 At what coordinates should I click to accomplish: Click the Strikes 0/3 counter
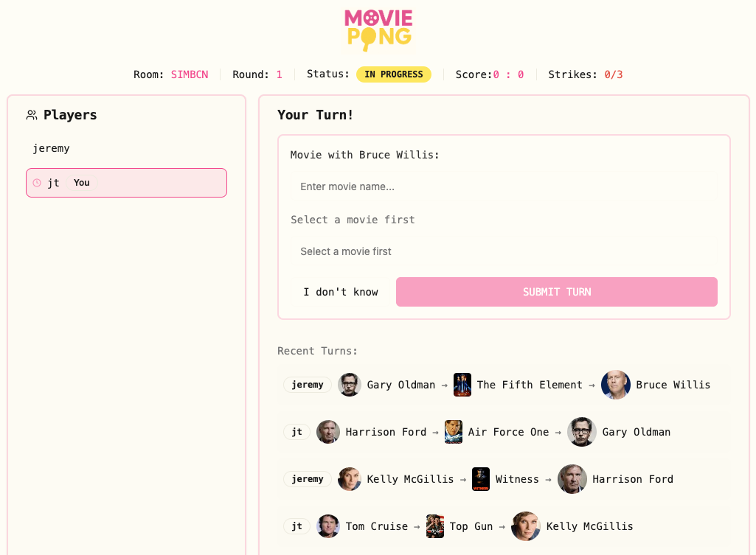(614, 74)
